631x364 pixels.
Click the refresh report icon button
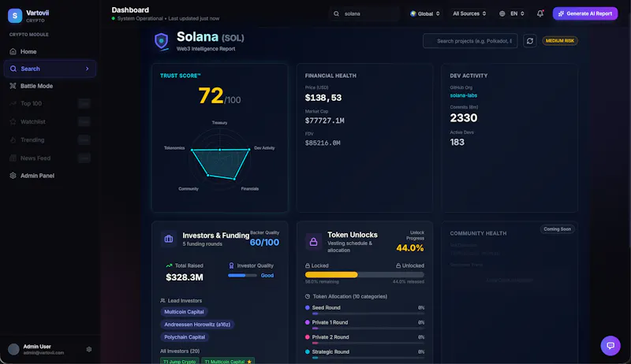tap(529, 41)
